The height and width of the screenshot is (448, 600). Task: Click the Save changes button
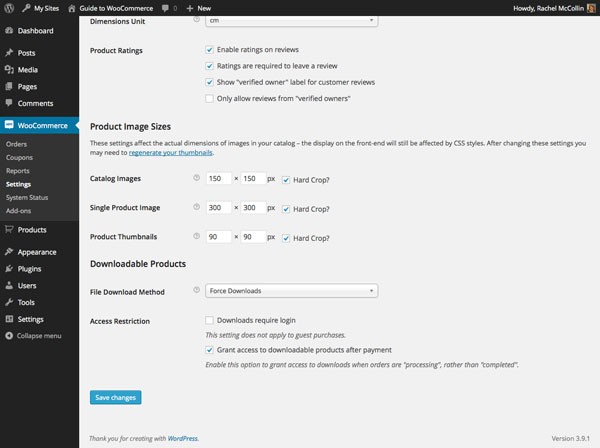[116, 397]
